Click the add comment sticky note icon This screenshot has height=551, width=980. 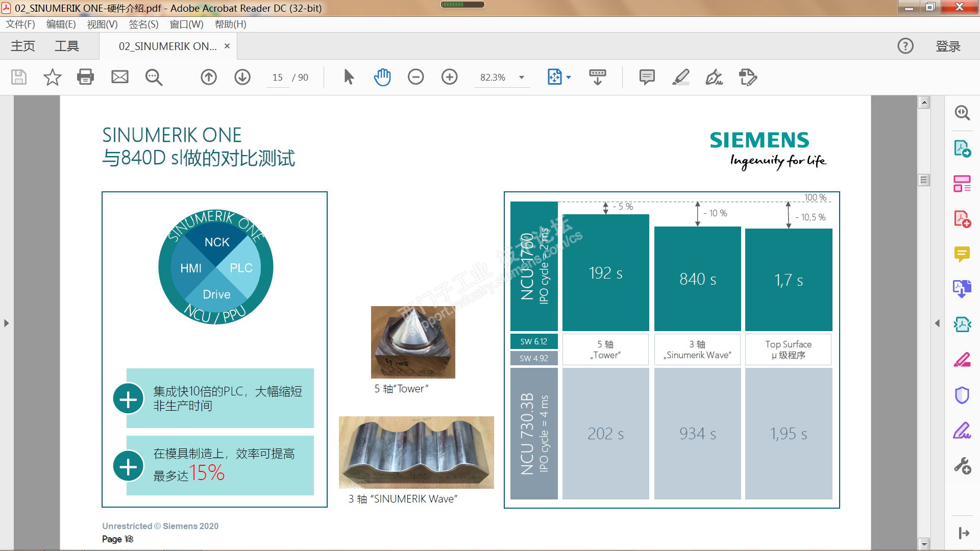647,77
